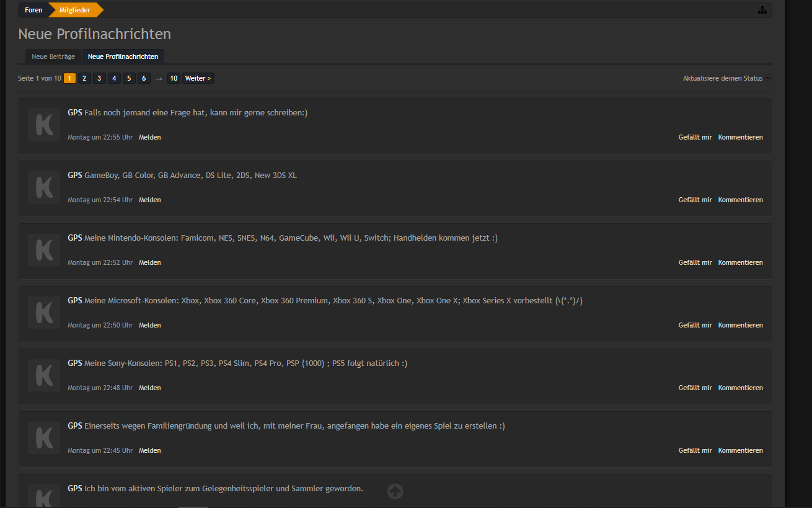Click the 'Neue Profilnachrichten' page heading

(x=94, y=33)
